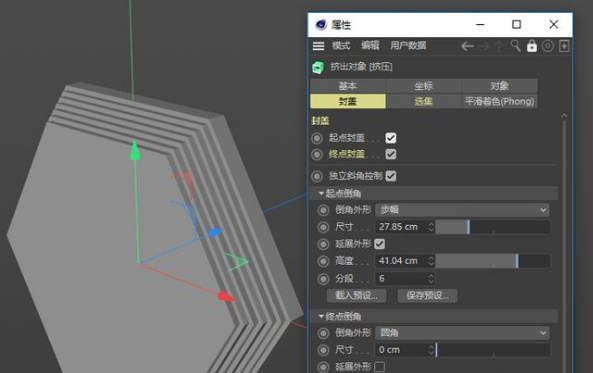Collapse the 起点倒角 section
The image size is (593, 373).
click(x=321, y=194)
